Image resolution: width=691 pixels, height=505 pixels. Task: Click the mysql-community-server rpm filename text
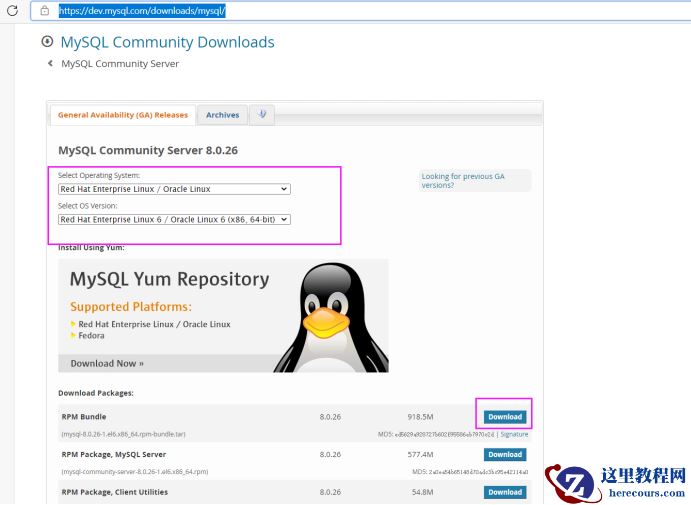[135, 472]
